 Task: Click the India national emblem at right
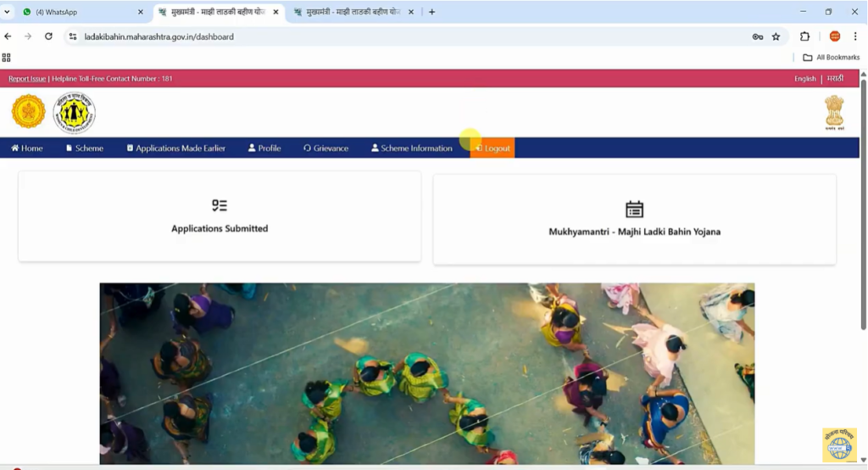tap(834, 112)
